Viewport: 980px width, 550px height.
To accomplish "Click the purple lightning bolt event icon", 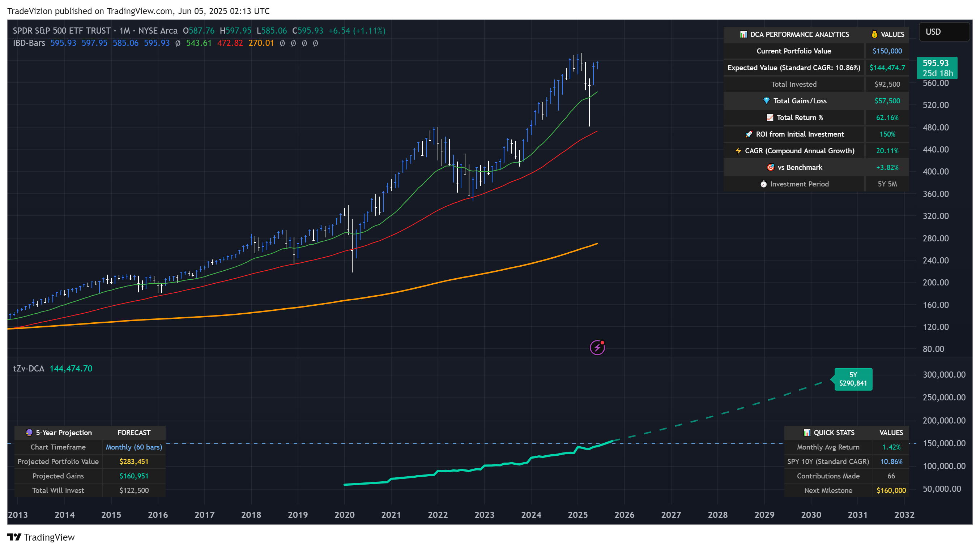I will click(597, 347).
